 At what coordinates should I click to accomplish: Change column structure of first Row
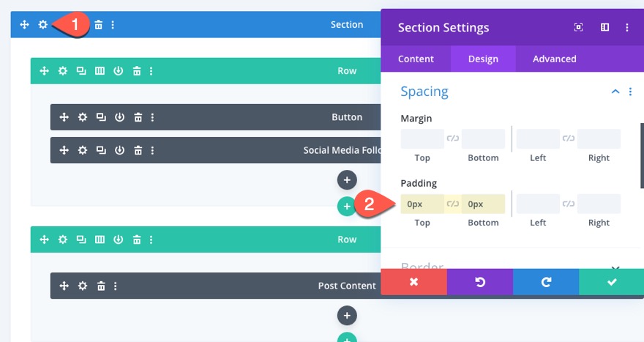tap(100, 71)
